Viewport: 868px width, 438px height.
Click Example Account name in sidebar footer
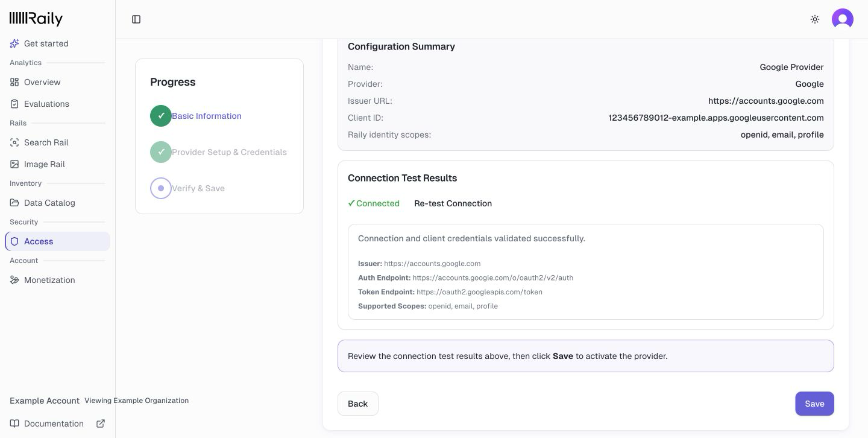pyautogui.click(x=45, y=401)
